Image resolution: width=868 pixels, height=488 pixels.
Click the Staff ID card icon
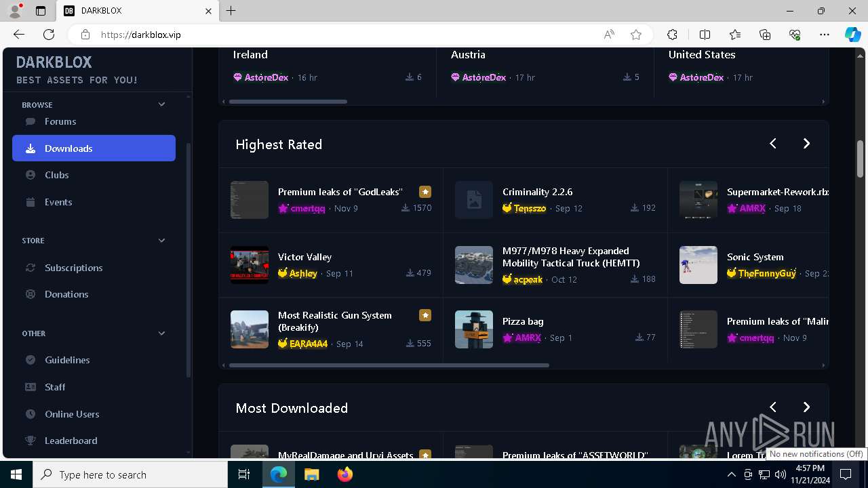(x=31, y=387)
